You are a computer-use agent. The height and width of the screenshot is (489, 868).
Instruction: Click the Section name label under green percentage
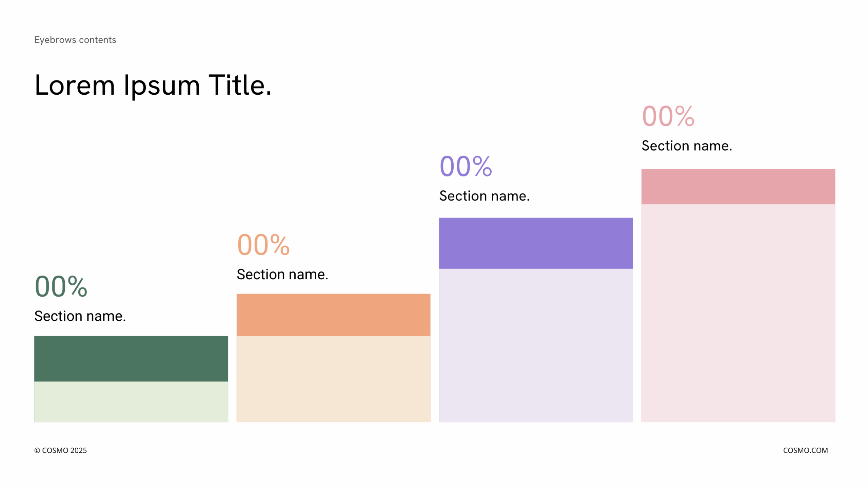point(80,316)
